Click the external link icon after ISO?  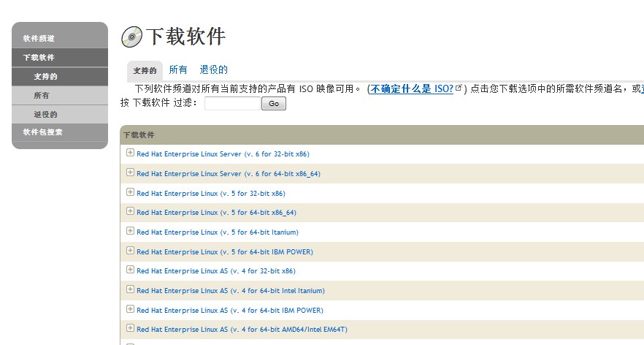pyautogui.click(x=459, y=88)
